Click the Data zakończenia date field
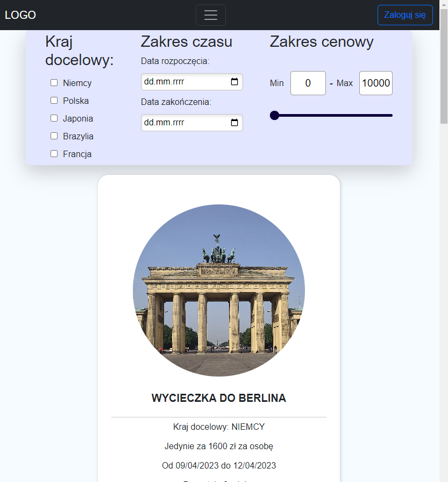Viewport: 448px width, 482px height. pos(192,123)
